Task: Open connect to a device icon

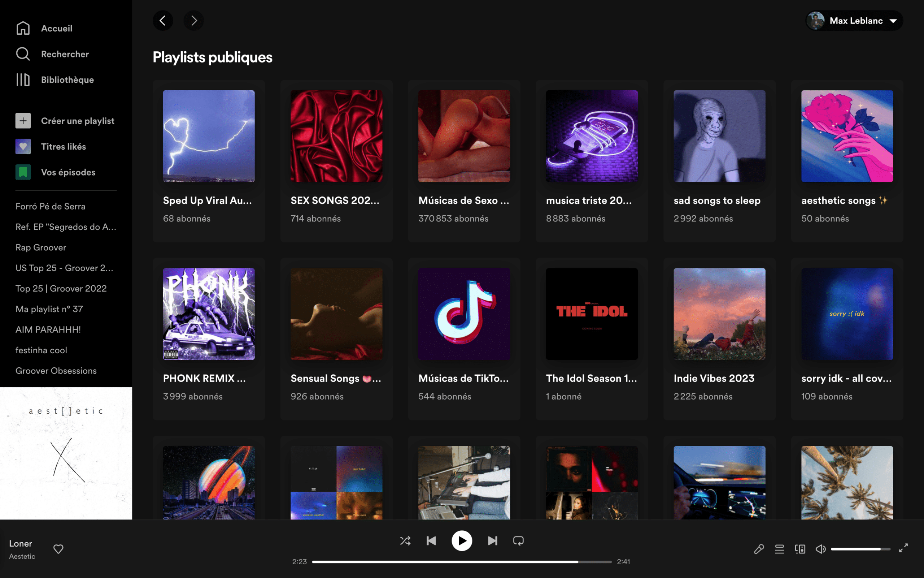Action: [x=800, y=549]
